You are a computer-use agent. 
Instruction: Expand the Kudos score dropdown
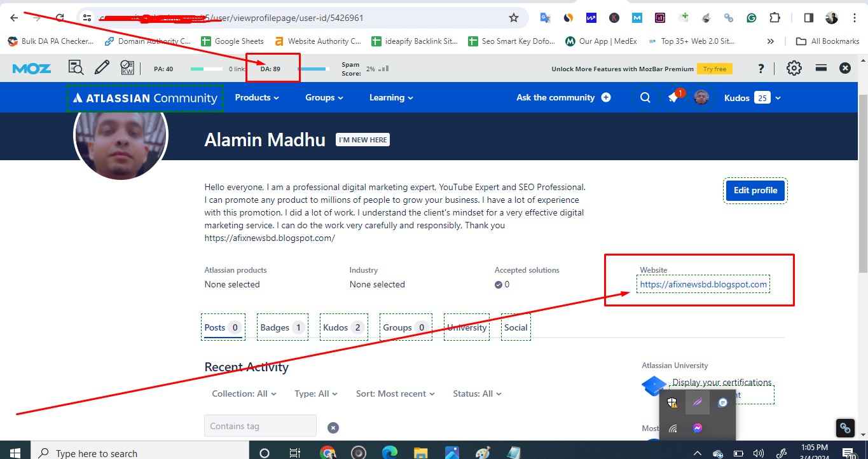(x=777, y=98)
